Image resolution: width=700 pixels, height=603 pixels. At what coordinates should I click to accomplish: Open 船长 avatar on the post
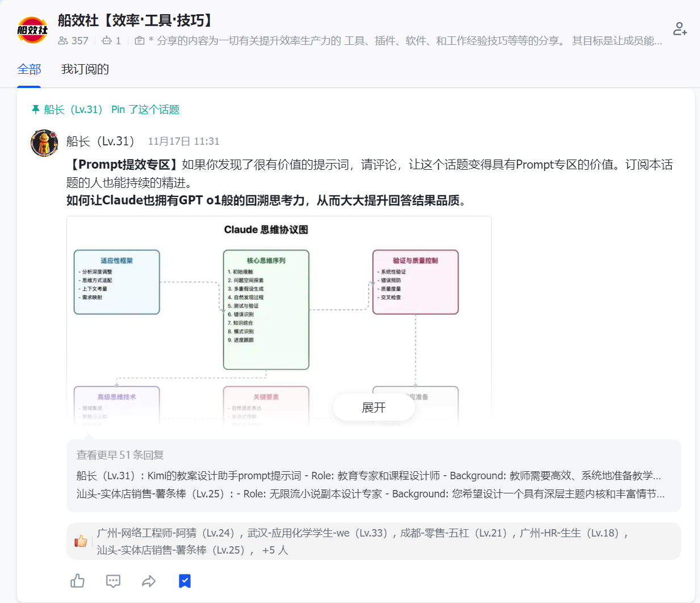pos(44,143)
